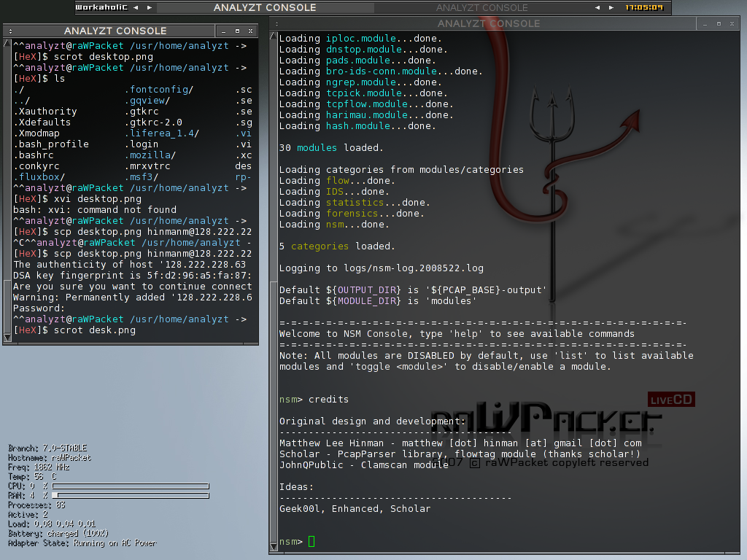Click 'dnstop.module' in the loading list
Image resolution: width=747 pixels, height=560 pixels.
point(364,50)
